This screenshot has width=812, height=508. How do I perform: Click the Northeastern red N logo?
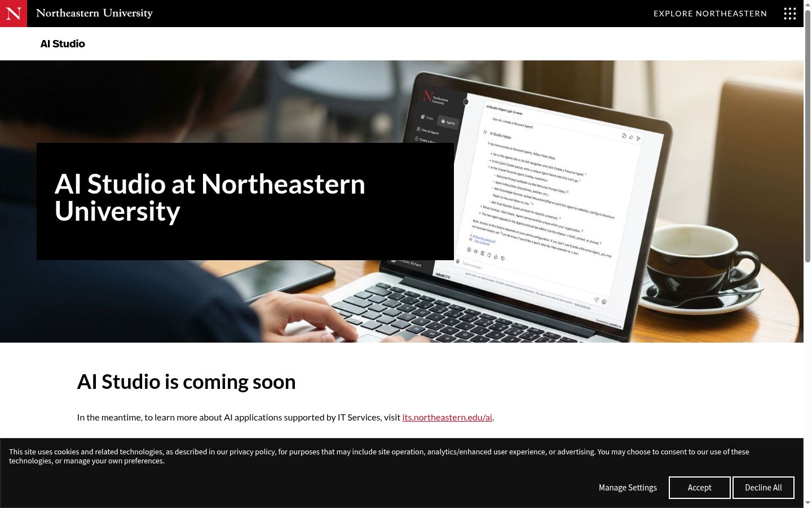[x=14, y=14]
